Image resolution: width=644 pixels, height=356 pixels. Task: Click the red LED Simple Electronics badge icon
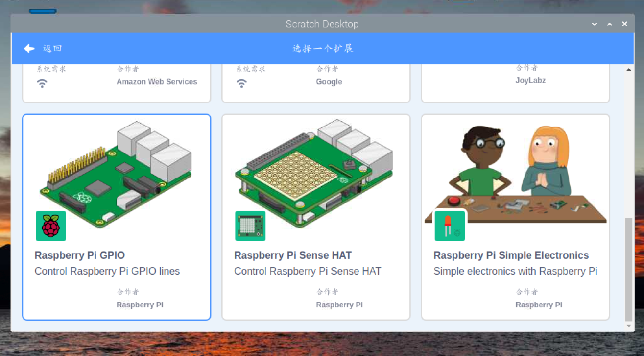[450, 226]
